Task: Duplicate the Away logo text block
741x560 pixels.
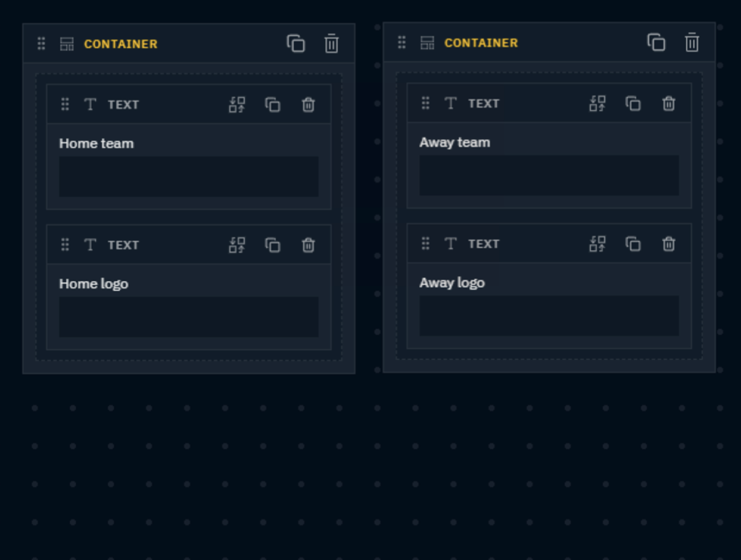Action: (x=633, y=244)
